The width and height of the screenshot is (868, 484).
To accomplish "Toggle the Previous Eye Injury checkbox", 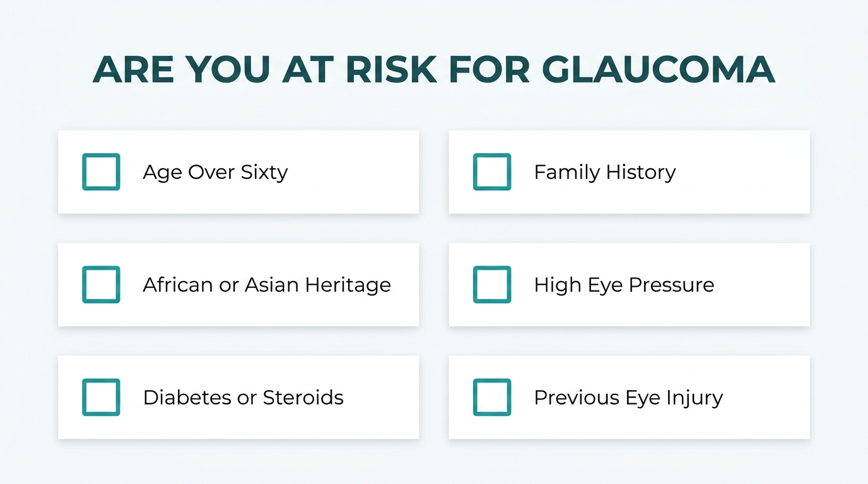I will point(492,397).
